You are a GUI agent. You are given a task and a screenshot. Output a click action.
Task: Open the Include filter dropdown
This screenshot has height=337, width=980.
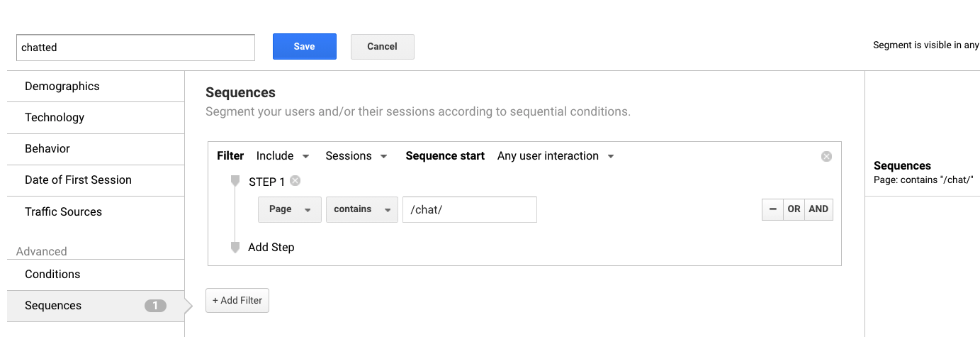tap(283, 156)
